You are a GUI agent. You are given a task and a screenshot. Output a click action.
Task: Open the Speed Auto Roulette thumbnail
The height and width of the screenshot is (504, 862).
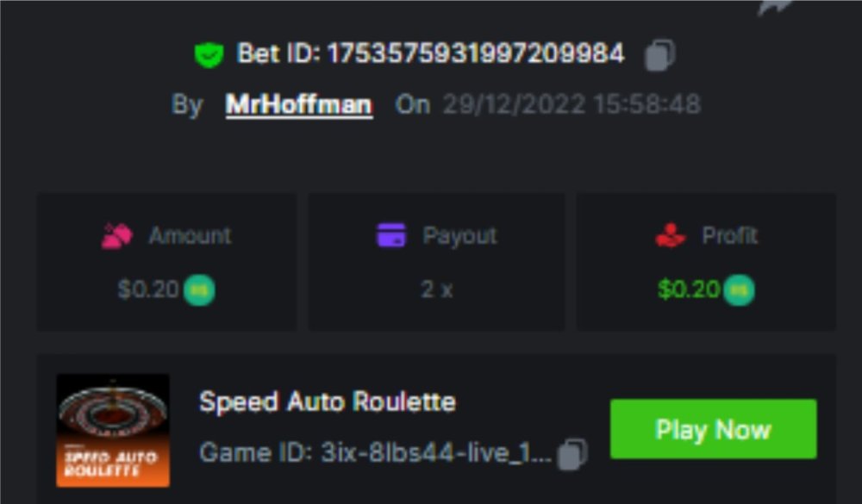(x=113, y=431)
